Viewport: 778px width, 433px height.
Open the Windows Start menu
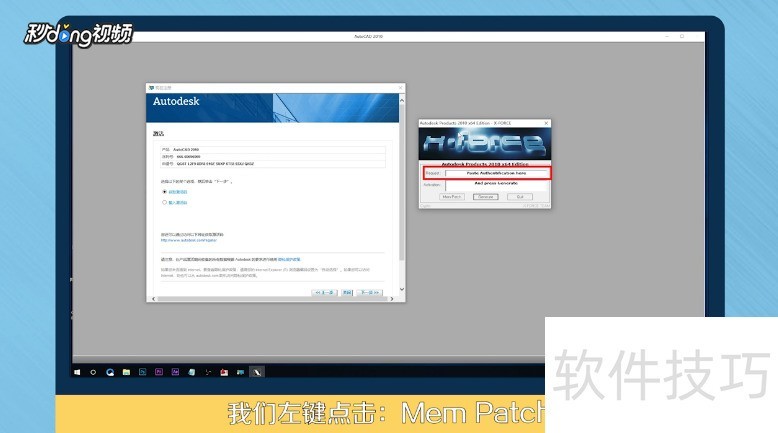(77, 372)
